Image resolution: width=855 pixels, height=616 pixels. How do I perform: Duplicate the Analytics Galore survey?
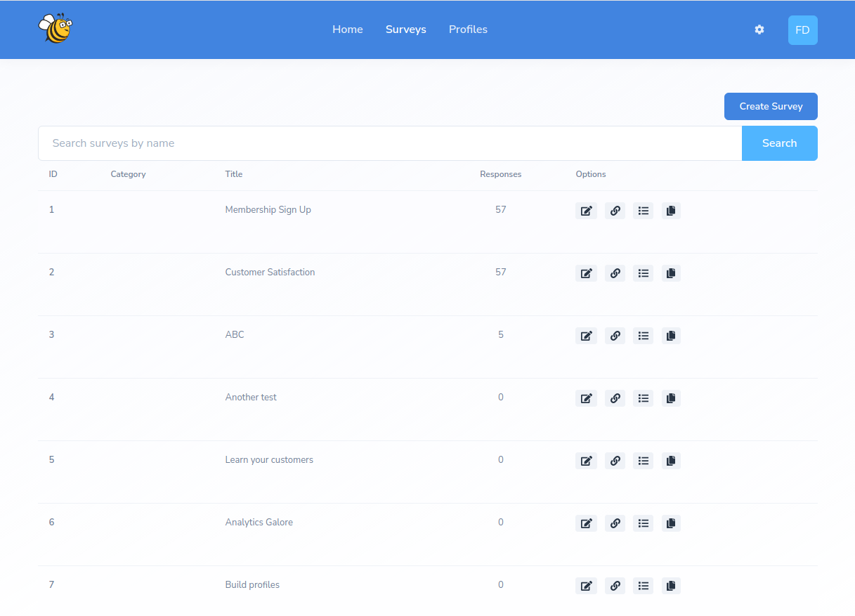coord(671,523)
